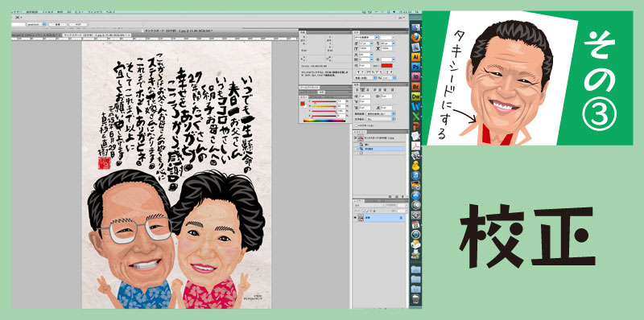The image size is (644, 320).
Task: Align paragraph left in Paragraph panel
Action: (357, 90)
